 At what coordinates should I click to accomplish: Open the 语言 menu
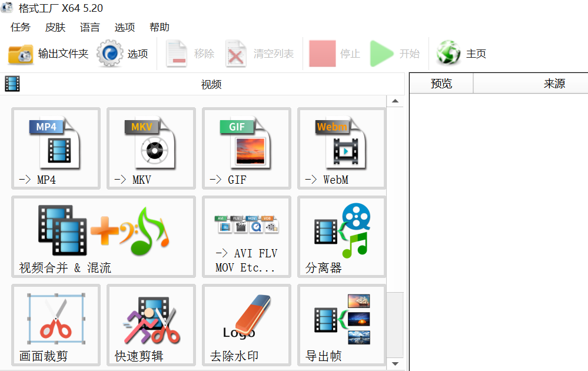pos(90,27)
